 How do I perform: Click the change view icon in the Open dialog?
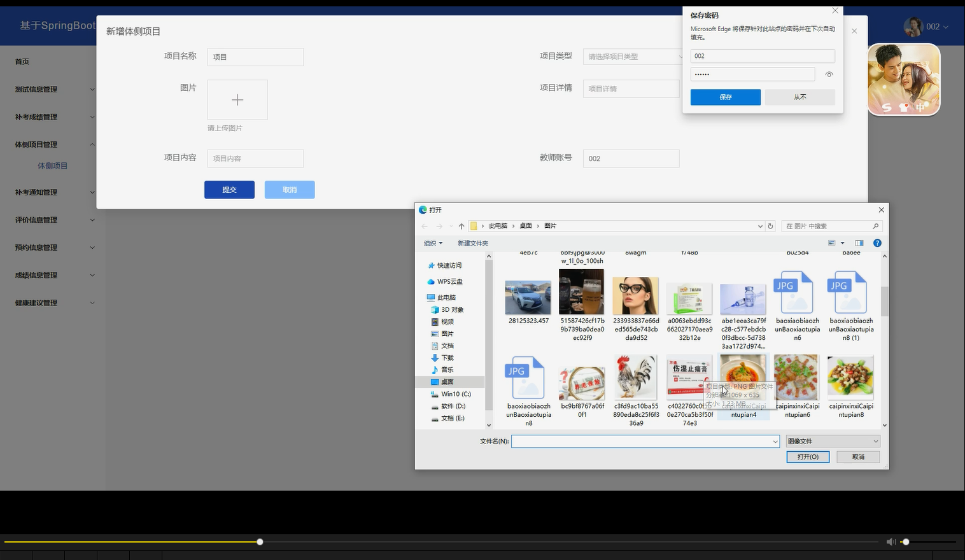(831, 243)
